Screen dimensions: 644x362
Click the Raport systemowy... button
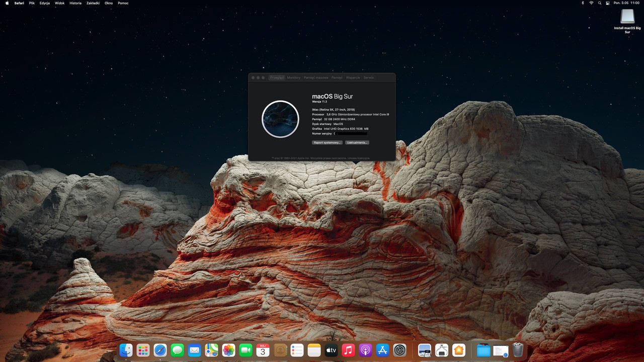coord(327,143)
